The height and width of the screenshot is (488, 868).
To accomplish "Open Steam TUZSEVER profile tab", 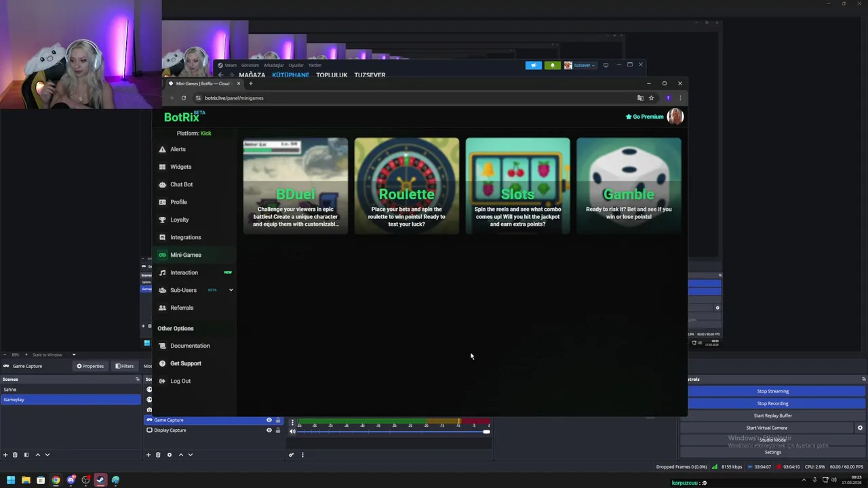I will click(370, 75).
